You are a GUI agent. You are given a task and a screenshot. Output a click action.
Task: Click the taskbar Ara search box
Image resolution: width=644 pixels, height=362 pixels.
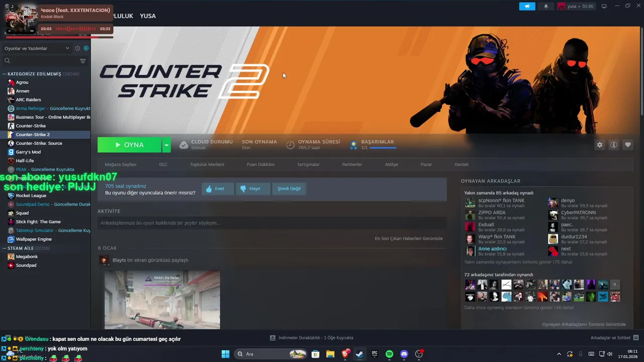coord(271,354)
